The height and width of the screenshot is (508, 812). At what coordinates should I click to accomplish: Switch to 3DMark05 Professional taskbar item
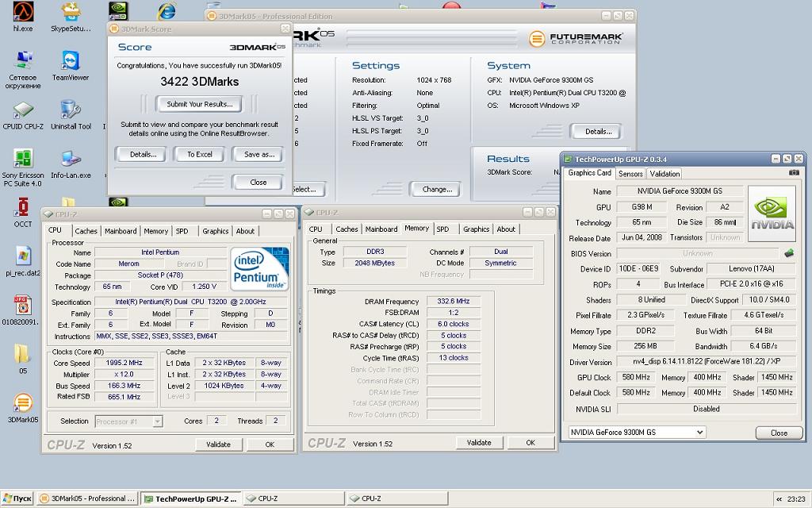click(87, 498)
